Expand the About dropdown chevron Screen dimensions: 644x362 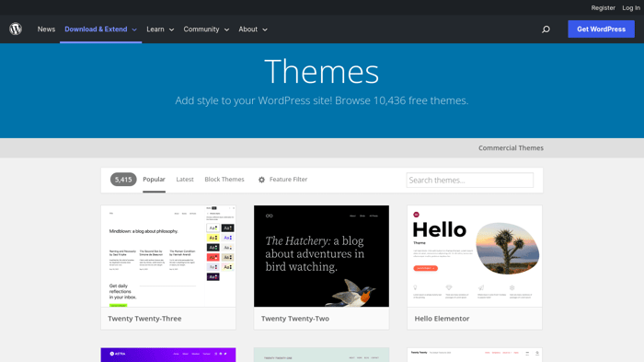265,29
